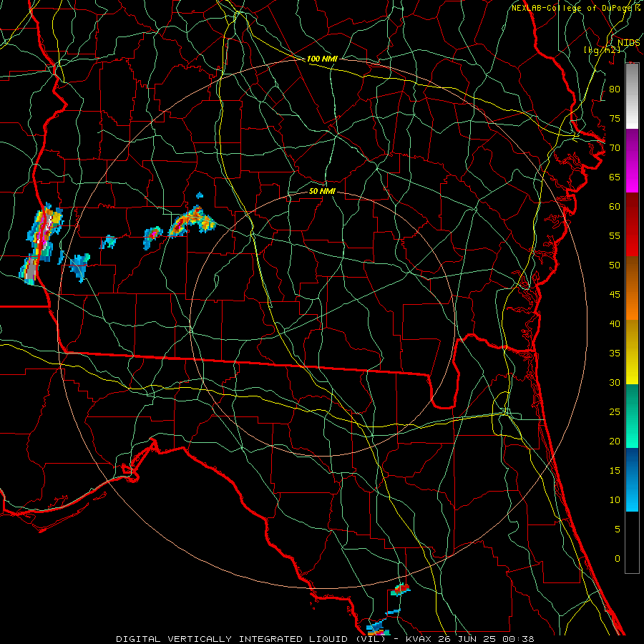The image size is (644, 644).
Task: Click the "25" value on the VIL scale
Action: pos(615,412)
